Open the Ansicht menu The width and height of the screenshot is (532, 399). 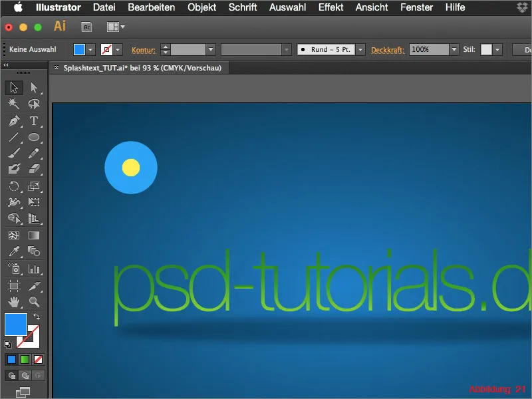[372, 7]
